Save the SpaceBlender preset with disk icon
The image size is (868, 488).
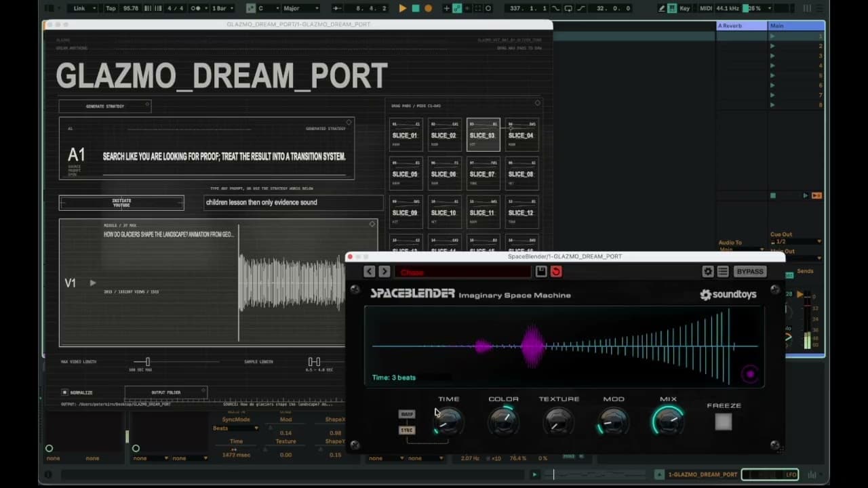[541, 272]
